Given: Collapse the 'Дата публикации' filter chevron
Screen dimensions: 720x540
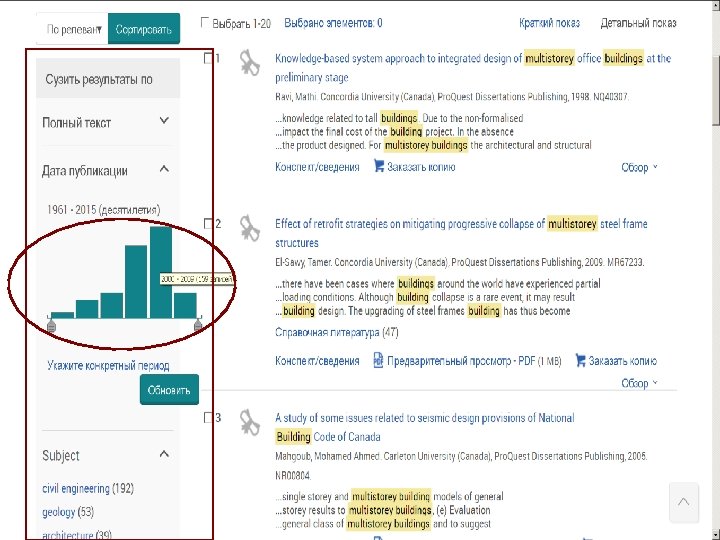Looking at the screenshot, I should [x=164, y=169].
